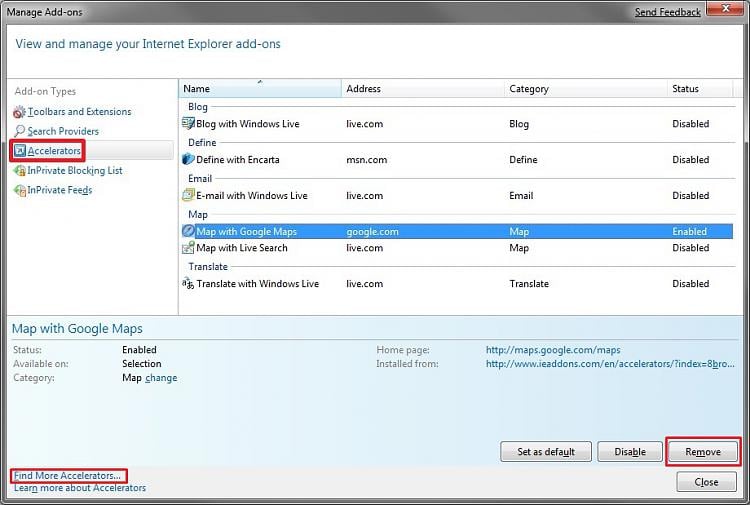The image size is (750, 505).
Task: Sort by the Name column header
Action: [260, 88]
